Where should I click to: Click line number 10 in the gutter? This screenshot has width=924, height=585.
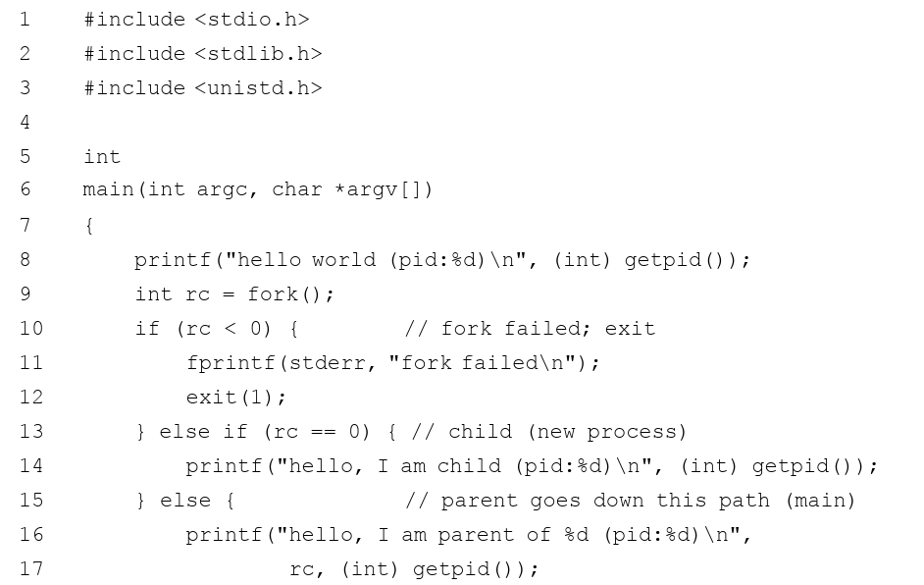coord(31,328)
